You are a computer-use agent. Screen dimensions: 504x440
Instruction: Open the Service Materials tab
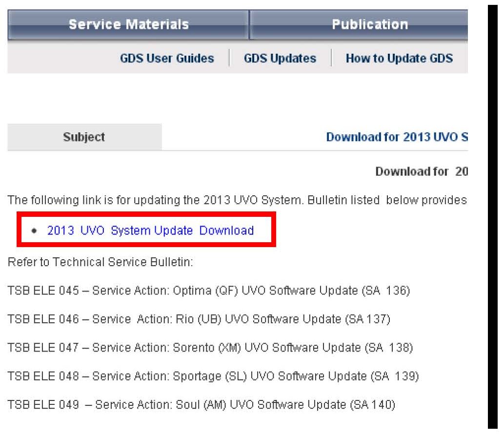128,24
